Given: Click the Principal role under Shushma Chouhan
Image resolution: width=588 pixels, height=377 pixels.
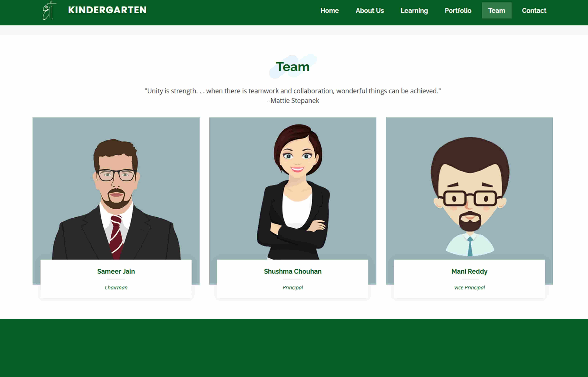Looking at the screenshot, I should (x=293, y=287).
